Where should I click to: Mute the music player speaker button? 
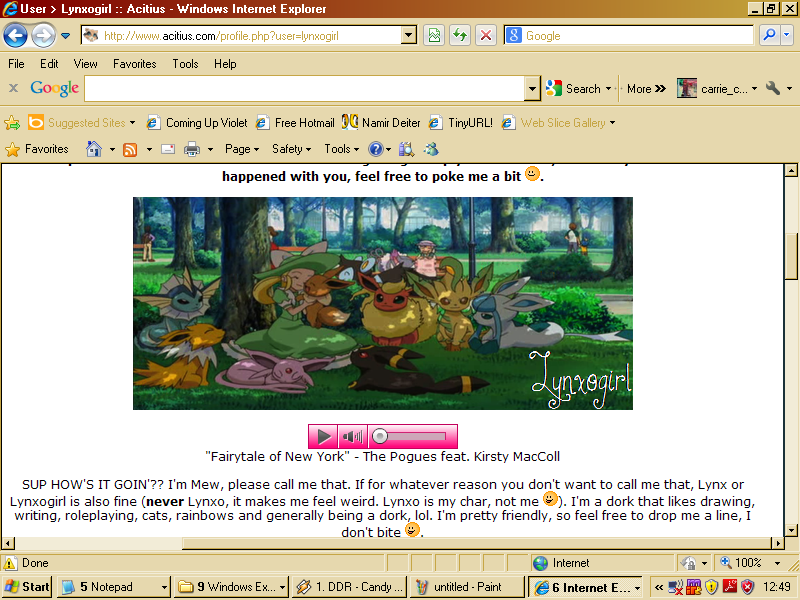pyautogui.click(x=351, y=436)
